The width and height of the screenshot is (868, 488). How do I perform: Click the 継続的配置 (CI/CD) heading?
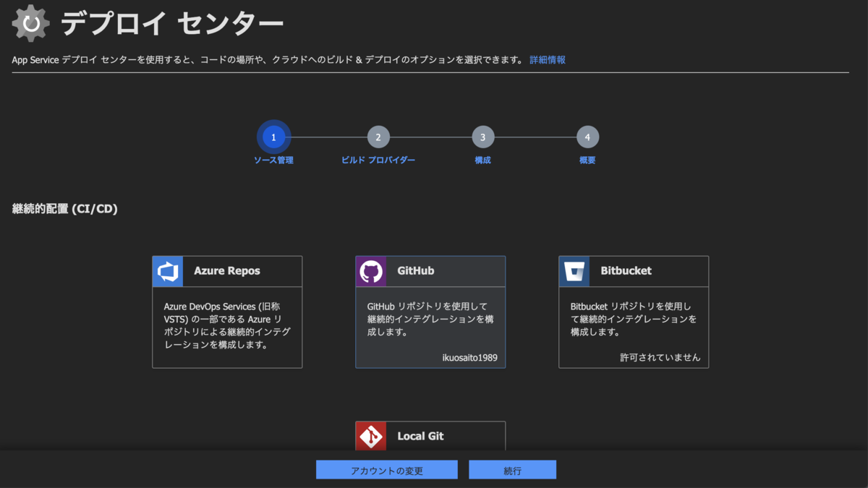65,209
